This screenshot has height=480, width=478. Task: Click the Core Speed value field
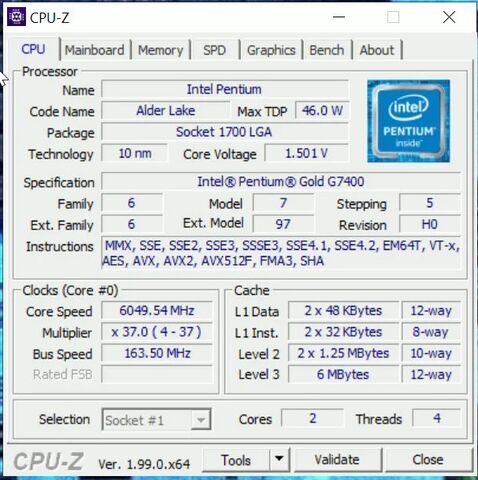[157, 311]
